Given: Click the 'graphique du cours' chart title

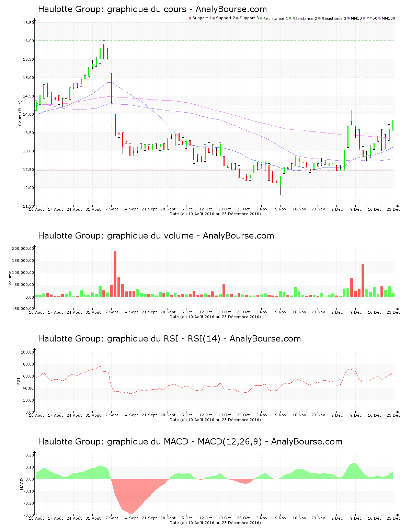Looking at the screenshot, I should click(x=152, y=9).
